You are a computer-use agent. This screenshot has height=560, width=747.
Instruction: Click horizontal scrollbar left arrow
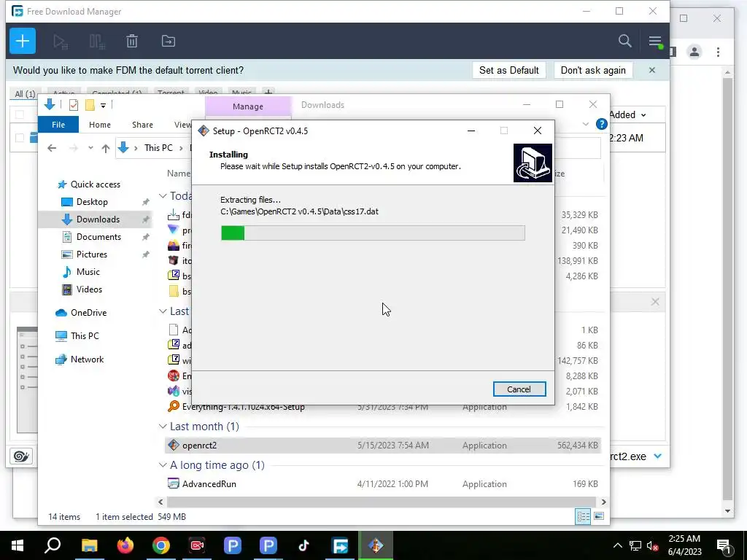pos(160,502)
